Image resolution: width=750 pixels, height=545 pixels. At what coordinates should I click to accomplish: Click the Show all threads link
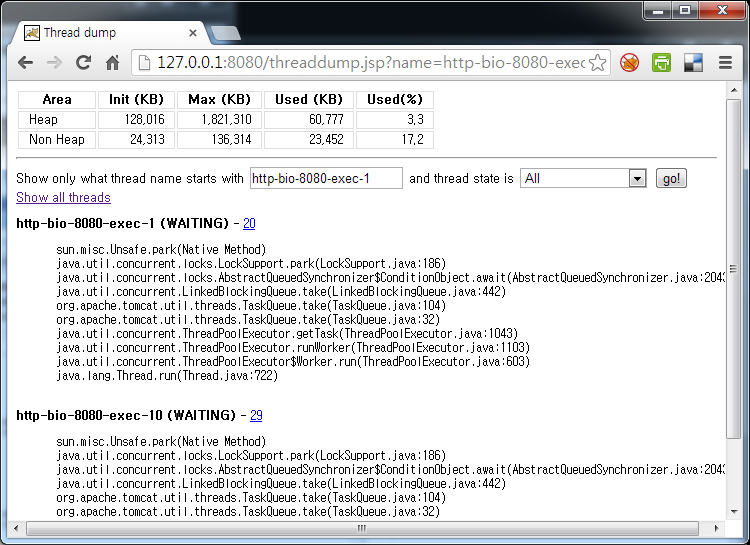(63, 198)
